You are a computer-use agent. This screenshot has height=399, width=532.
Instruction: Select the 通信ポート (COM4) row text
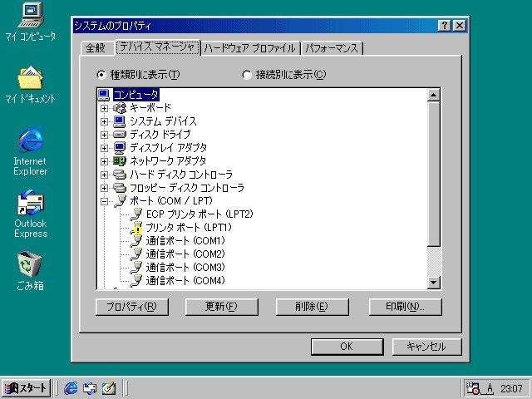tap(185, 281)
